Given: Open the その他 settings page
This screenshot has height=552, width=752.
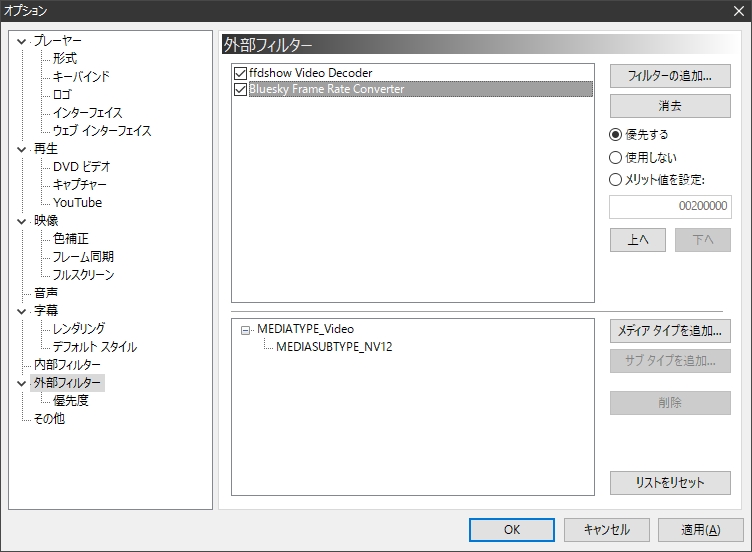Looking at the screenshot, I should [49, 419].
